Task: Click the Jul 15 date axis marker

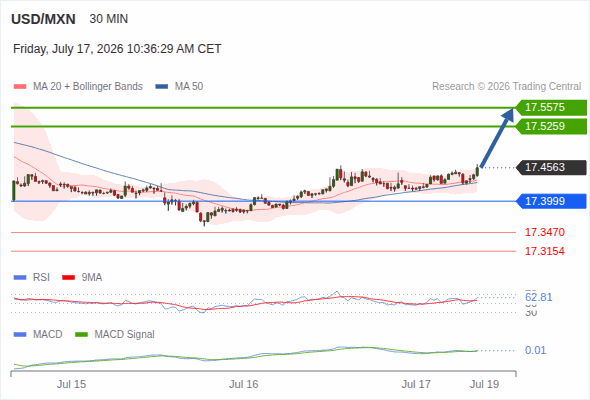Action: [x=71, y=384]
